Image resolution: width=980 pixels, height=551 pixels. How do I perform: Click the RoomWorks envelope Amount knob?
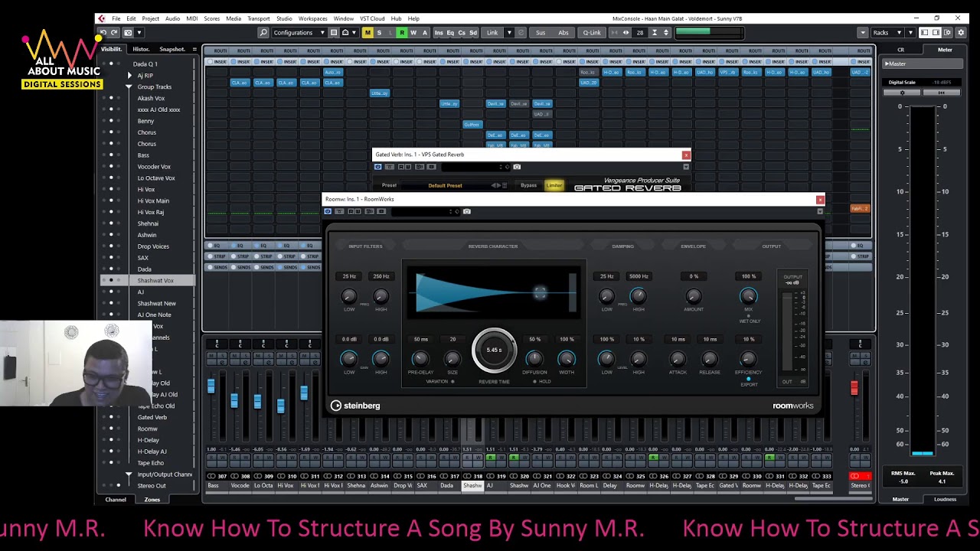(694, 296)
